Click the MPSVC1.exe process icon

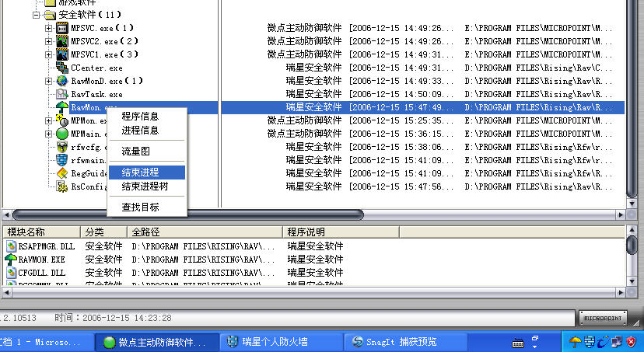point(62,54)
